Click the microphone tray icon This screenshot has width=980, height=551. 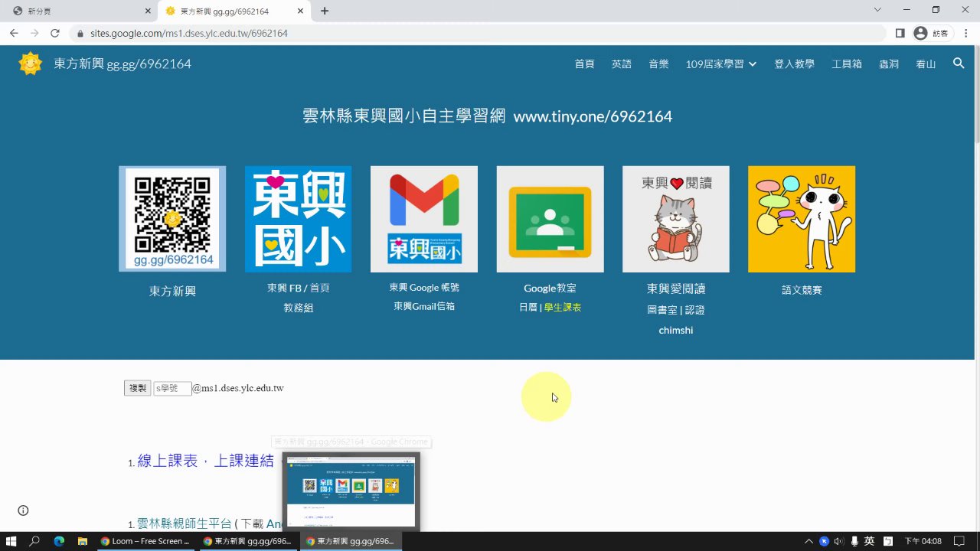tap(854, 541)
